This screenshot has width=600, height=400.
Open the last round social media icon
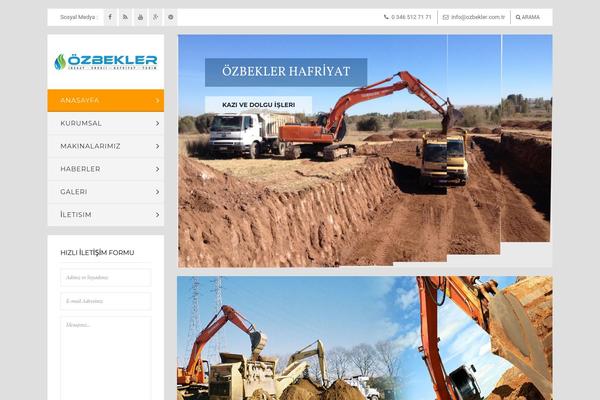click(171, 17)
